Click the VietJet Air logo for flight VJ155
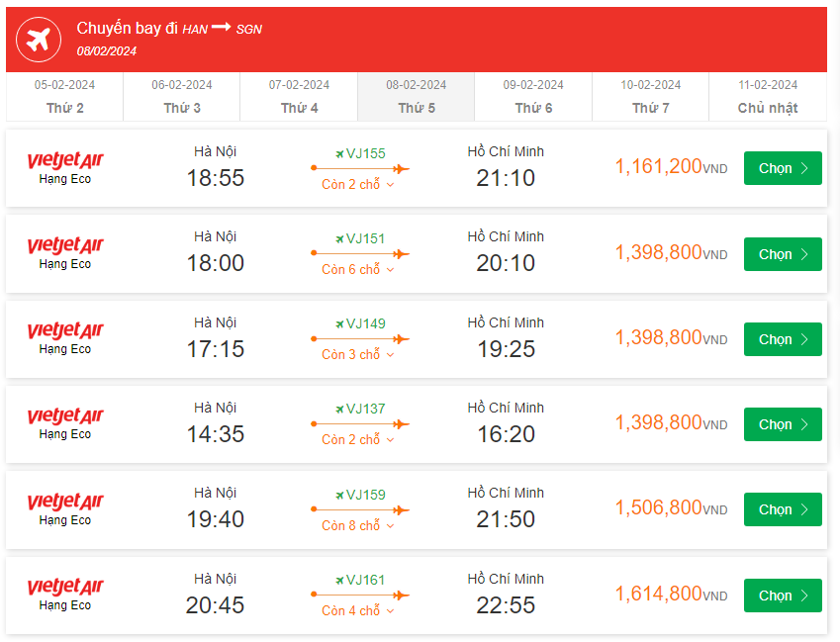 (65, 160)
